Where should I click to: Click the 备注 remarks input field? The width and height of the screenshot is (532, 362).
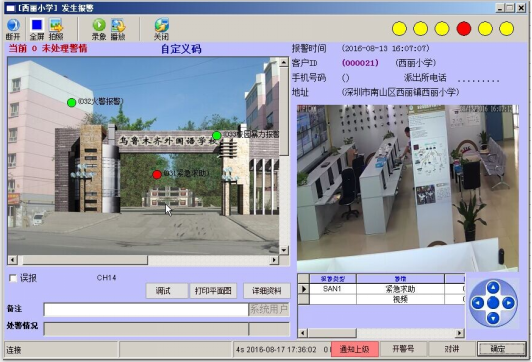(146, 309)
